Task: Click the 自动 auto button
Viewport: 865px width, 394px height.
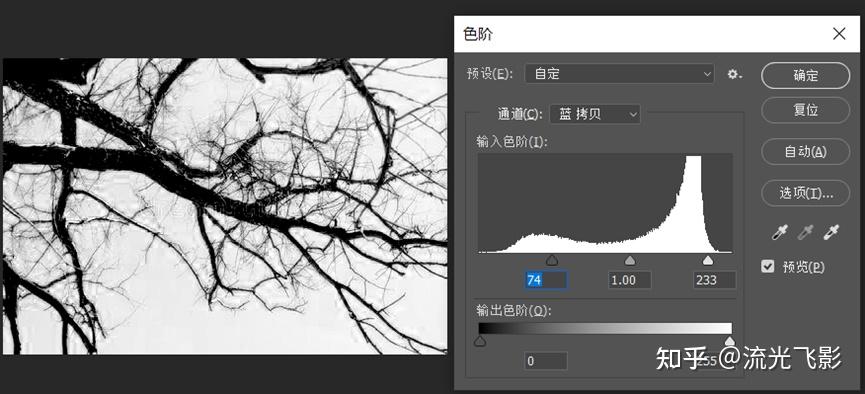Action: click(x=805, y=152)
